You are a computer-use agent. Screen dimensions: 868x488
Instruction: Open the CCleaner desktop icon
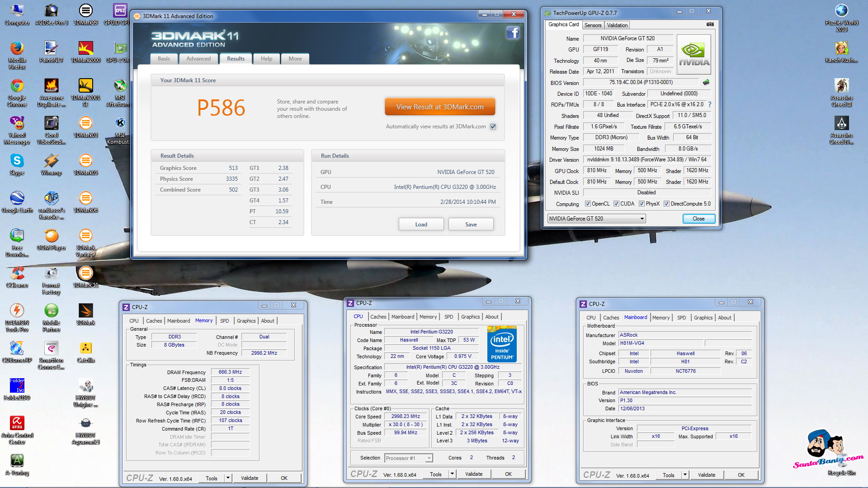point(17,277)
